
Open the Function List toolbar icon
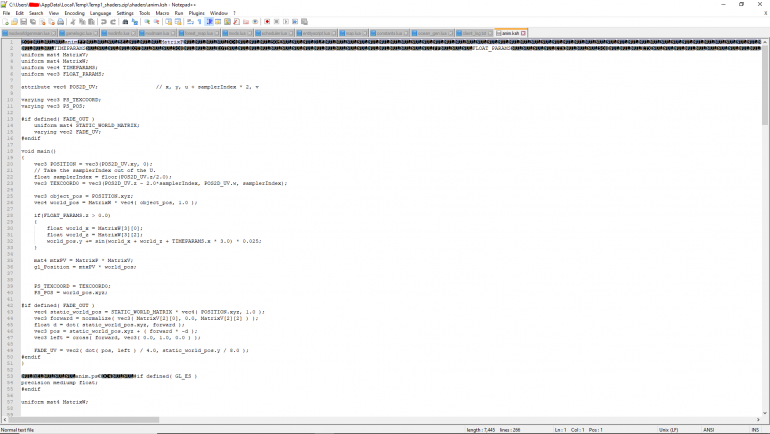[236, 22]
